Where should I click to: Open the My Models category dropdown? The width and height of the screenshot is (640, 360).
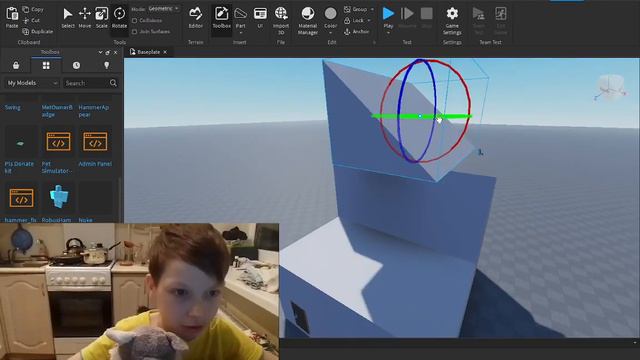tap(32, 83)
